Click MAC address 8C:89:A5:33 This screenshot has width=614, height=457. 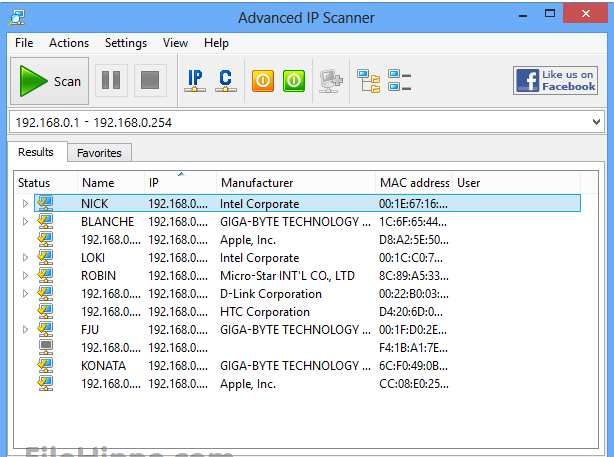414,276
